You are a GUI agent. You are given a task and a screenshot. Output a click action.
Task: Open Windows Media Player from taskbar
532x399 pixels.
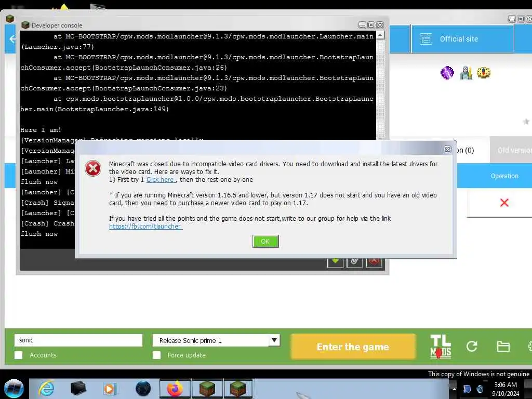pyautogui.click(x=109, y=389)
